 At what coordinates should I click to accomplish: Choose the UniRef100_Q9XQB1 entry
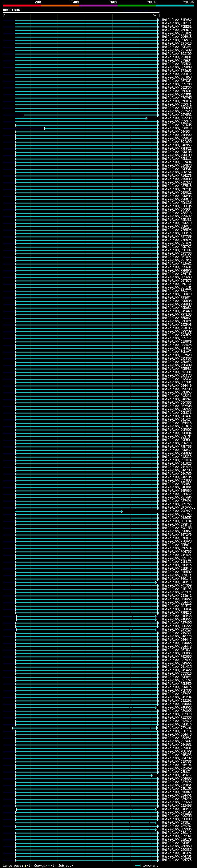tap(176, 57)
